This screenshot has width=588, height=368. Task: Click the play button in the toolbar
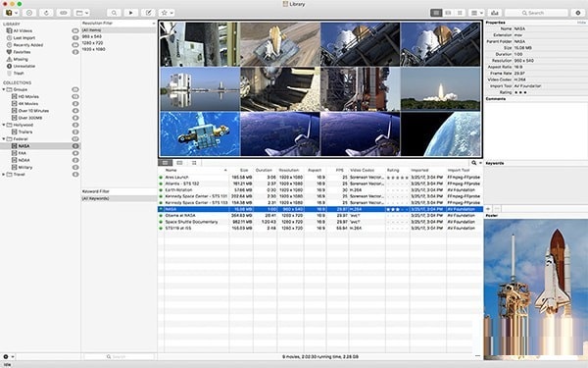pyautogui.click(x=131, y=13)
